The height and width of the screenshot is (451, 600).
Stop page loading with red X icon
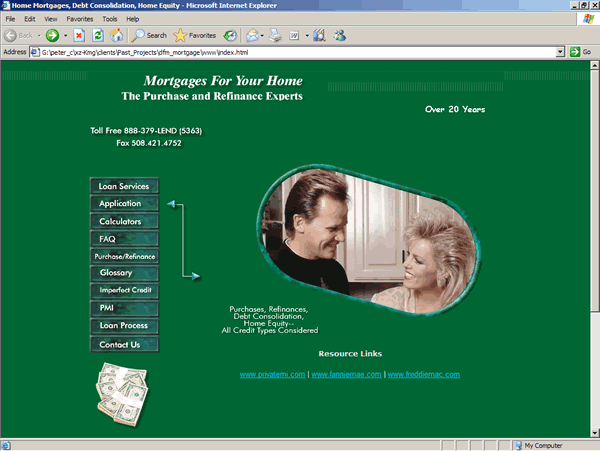[79, 36]
